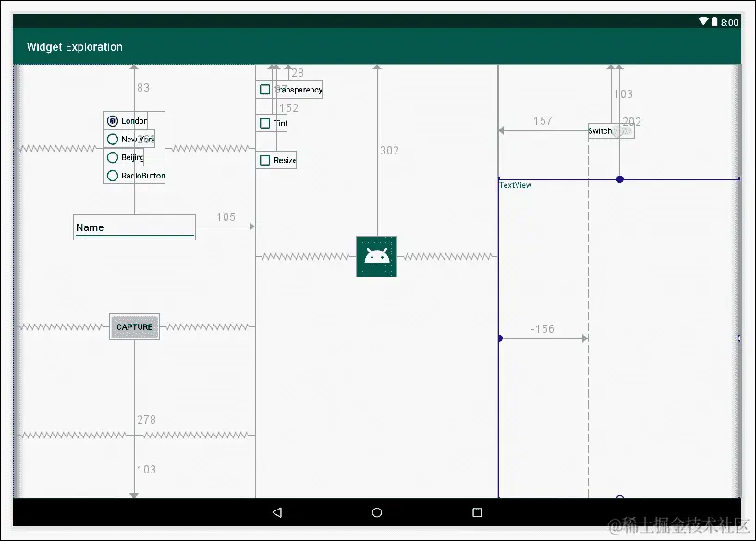Tick the Transparency checkbox
Screen dimensions: 756x541
pyautogui.click(x=288, y=90)
